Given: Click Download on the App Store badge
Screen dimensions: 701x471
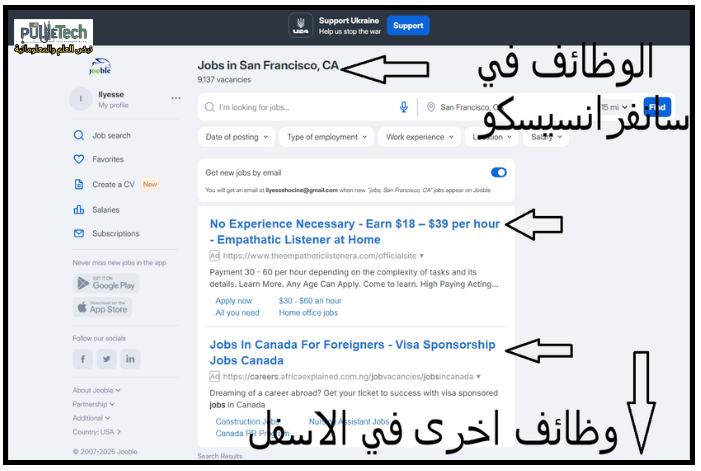Looking at the screenshot, I should click(x=102, y=307).
